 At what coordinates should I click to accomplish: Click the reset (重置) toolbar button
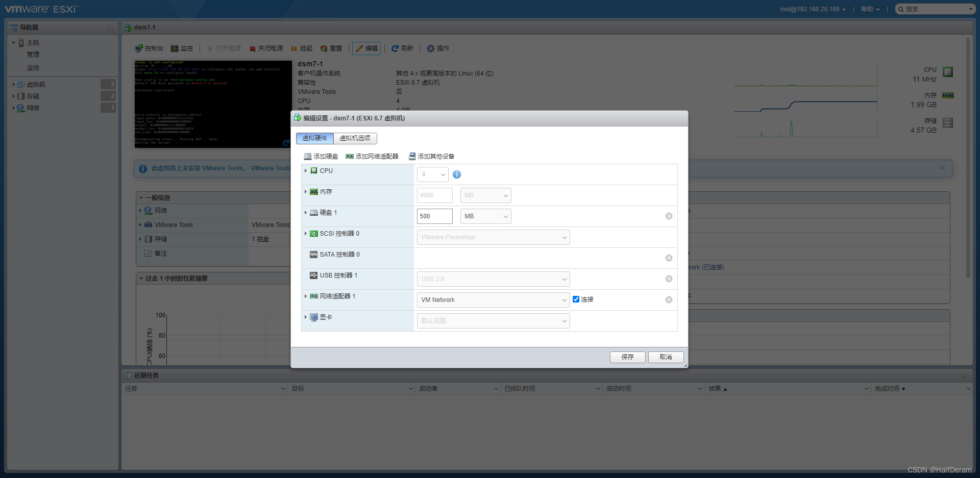[x=331, y=48]
